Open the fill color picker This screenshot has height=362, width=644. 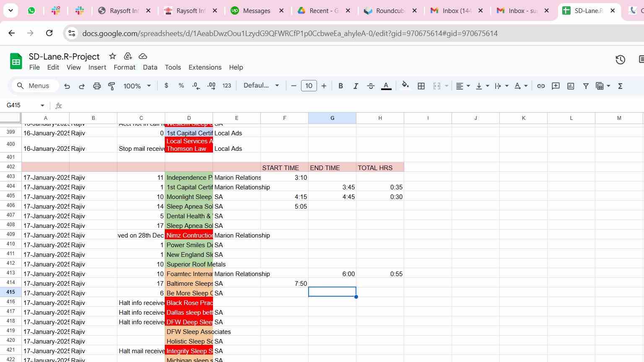point(405,86)
